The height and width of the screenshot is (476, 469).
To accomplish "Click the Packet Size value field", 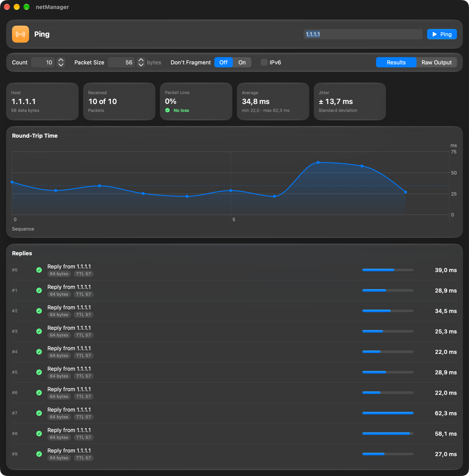I will click(122, 63).
